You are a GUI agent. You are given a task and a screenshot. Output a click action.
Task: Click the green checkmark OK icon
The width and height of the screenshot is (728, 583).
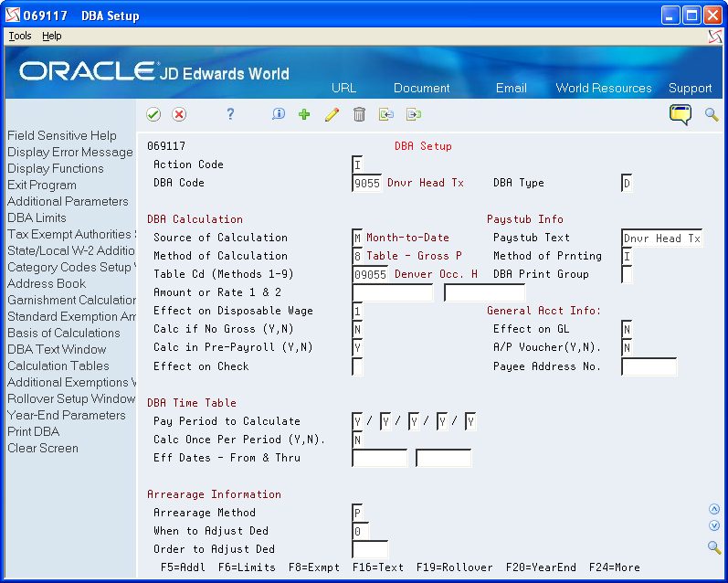click(153, 114)
